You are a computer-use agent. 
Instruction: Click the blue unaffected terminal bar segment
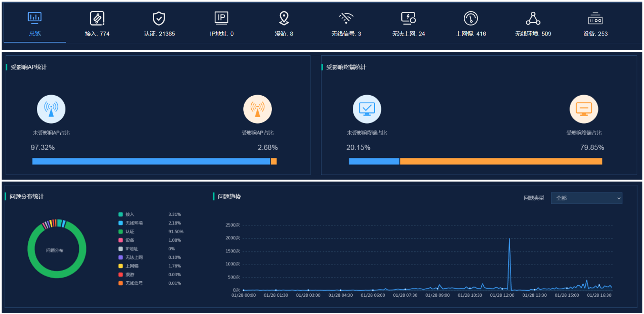pos(374,161)
